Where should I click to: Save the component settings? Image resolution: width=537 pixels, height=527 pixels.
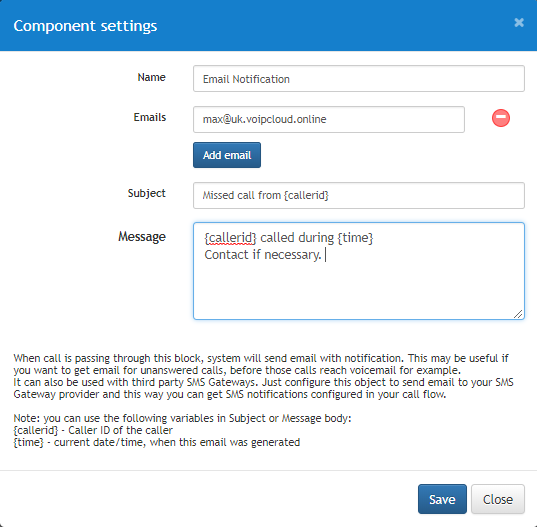tap(442, 499)
